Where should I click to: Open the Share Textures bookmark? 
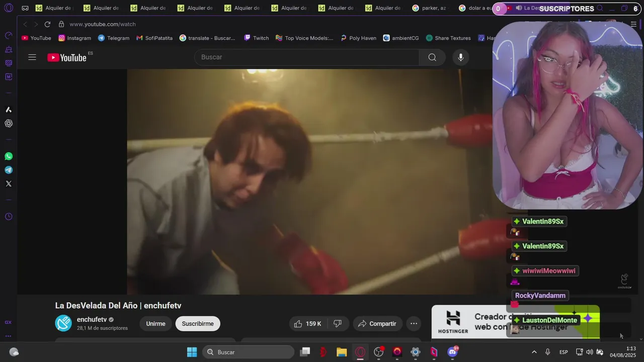[448, 38]
